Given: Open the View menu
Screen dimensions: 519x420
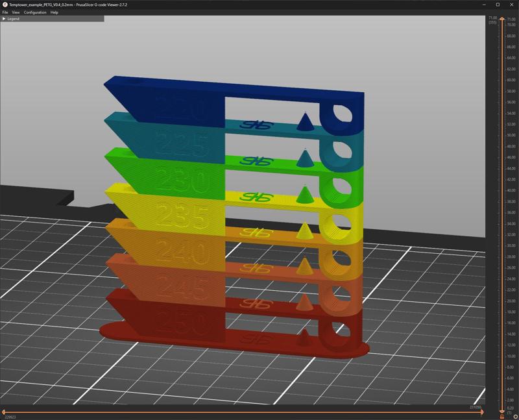Looking at the screenshot, I should click(16, 12).
